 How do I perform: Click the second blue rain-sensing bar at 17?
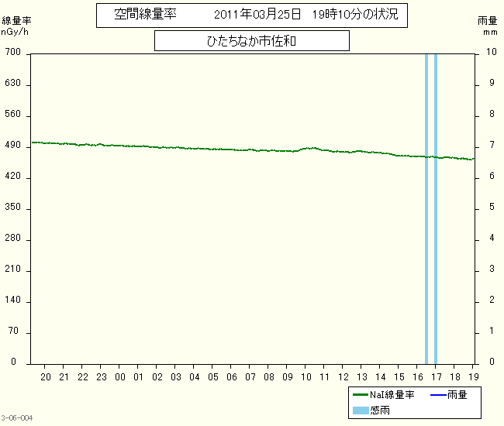436,209
